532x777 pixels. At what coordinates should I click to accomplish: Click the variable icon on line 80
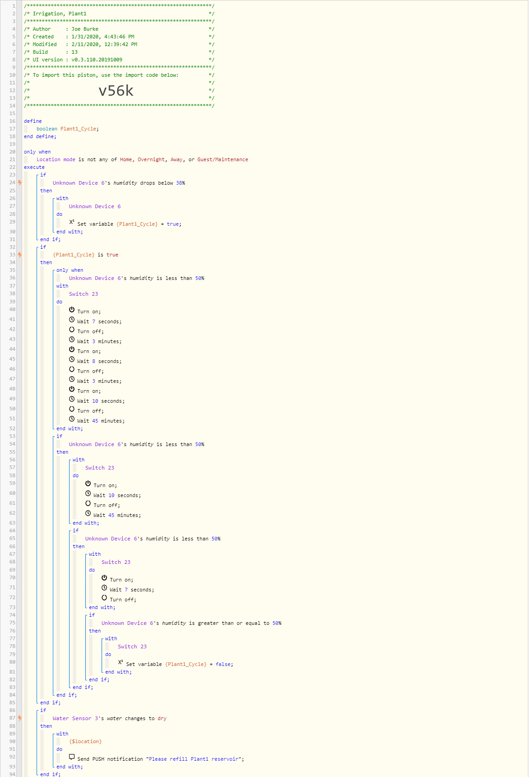pos(121,662)
